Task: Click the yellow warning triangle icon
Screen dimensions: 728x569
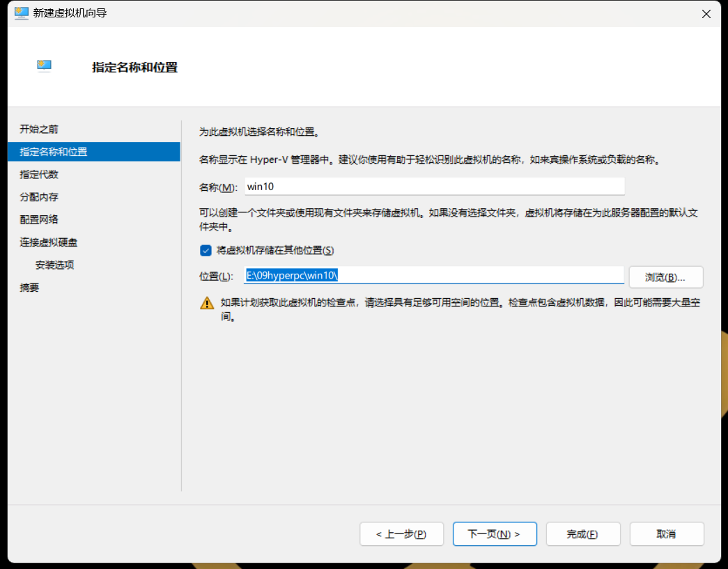Action: (x=207, y=303)
